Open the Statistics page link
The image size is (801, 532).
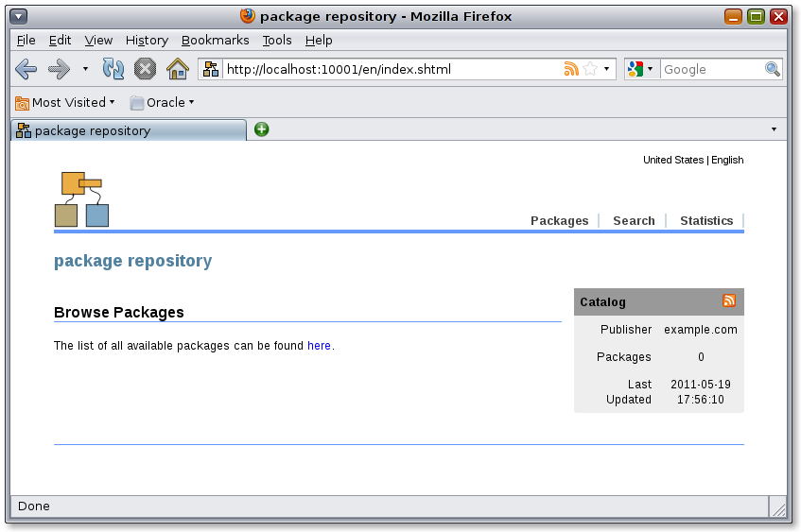(706, 220)
